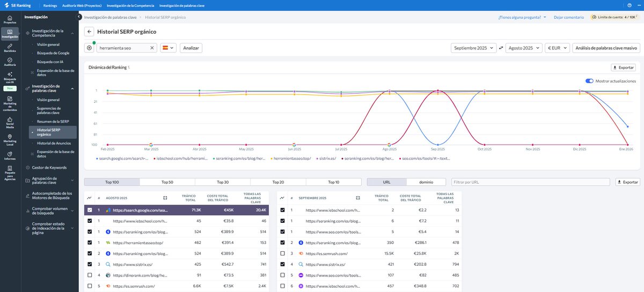Click the Filtrar por URL input field
This screenshot has height=292, width=644.
click(531, 182)
